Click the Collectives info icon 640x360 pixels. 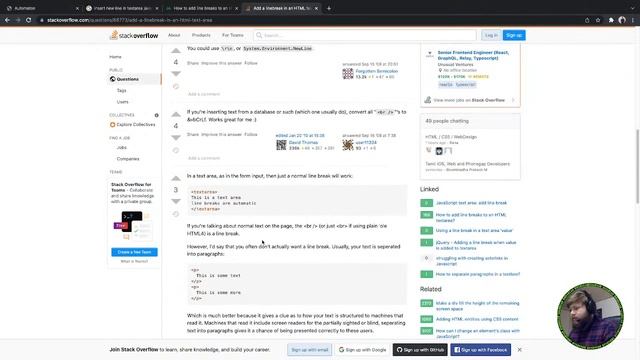tap(156, 115)
